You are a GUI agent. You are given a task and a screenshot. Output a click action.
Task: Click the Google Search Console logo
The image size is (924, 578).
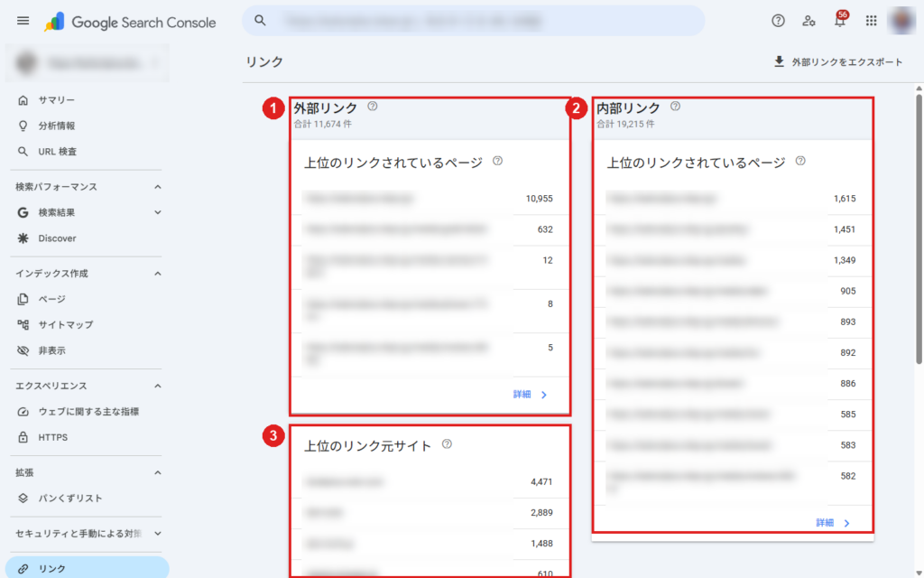(x=130, y=23)
